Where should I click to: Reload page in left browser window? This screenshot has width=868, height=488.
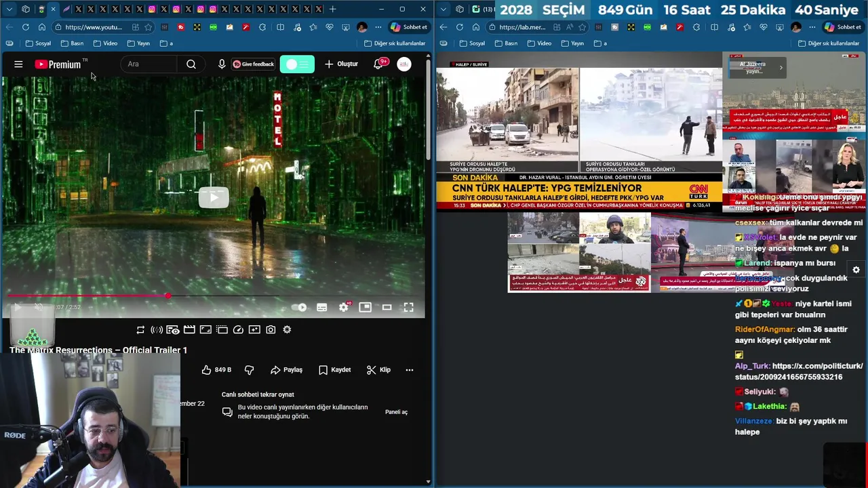(x=25, y=27)
